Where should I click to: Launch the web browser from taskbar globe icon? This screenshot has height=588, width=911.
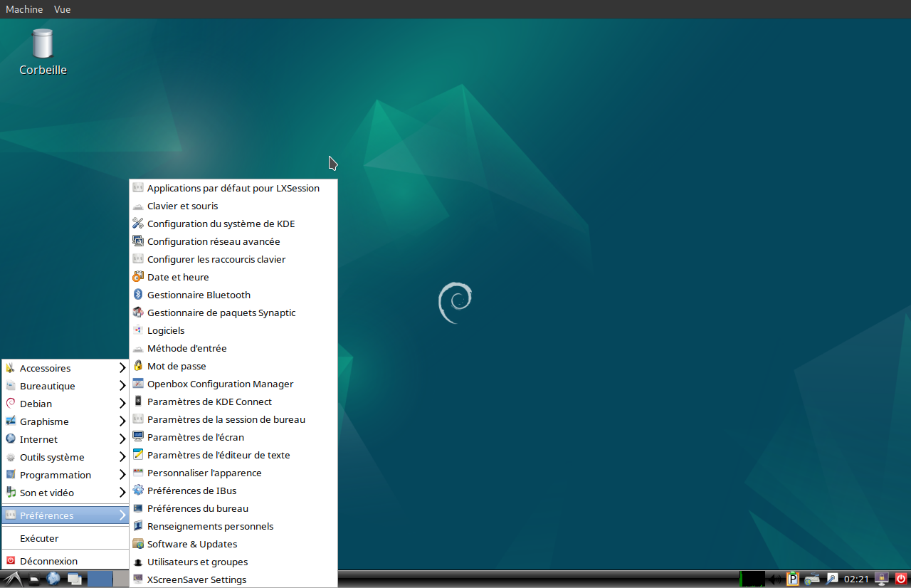click(53, 579)
